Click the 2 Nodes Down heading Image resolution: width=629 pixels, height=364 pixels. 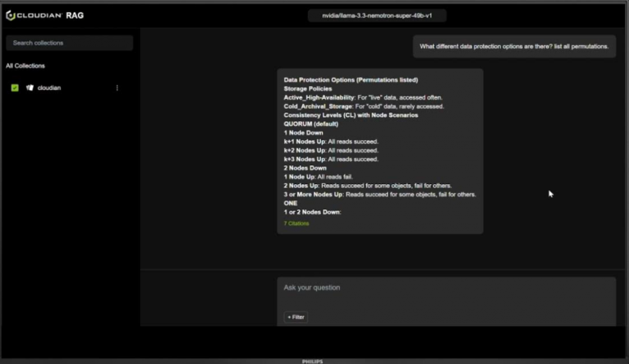point(305,168)
